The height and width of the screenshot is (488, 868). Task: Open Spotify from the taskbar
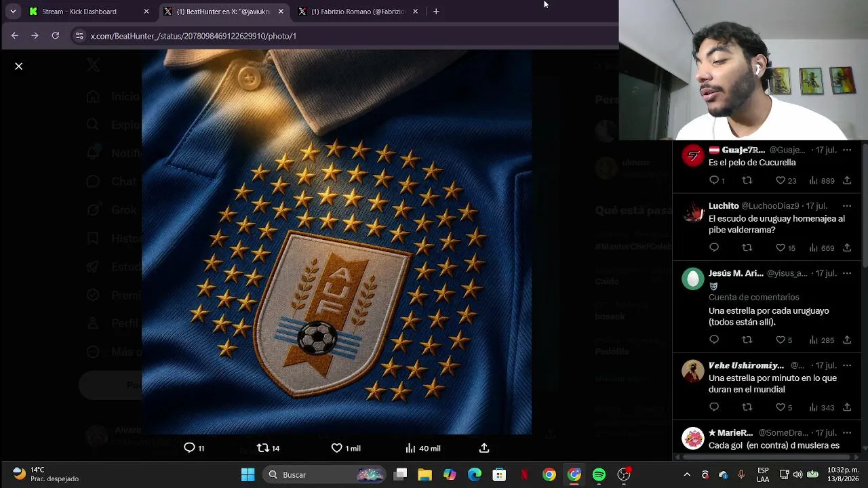[x=599, y=474]
